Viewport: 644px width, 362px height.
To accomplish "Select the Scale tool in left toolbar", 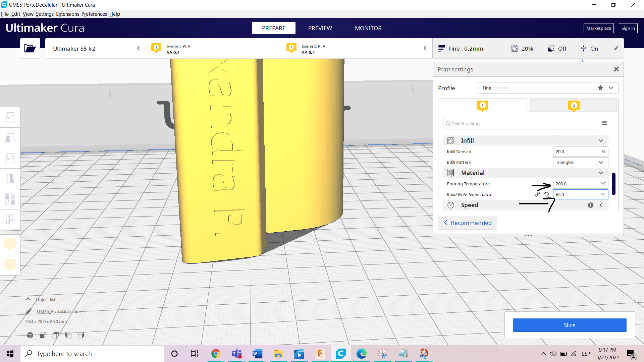I will (x=10, y=138).
